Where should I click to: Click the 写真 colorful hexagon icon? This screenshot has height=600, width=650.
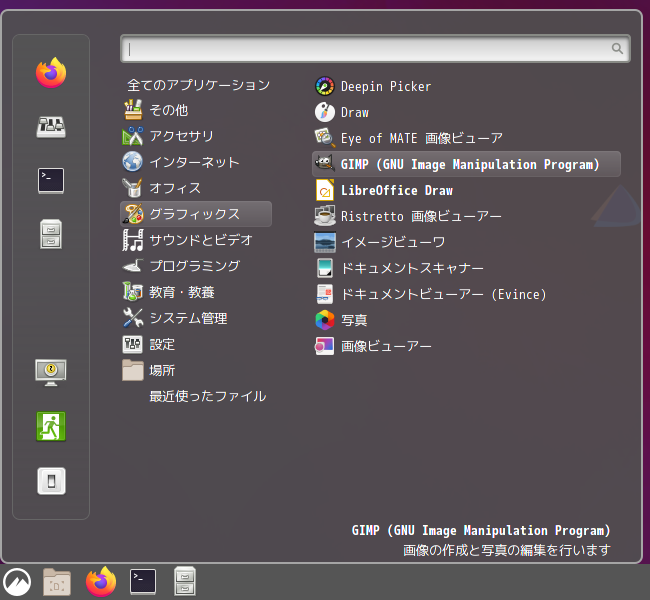325,320
